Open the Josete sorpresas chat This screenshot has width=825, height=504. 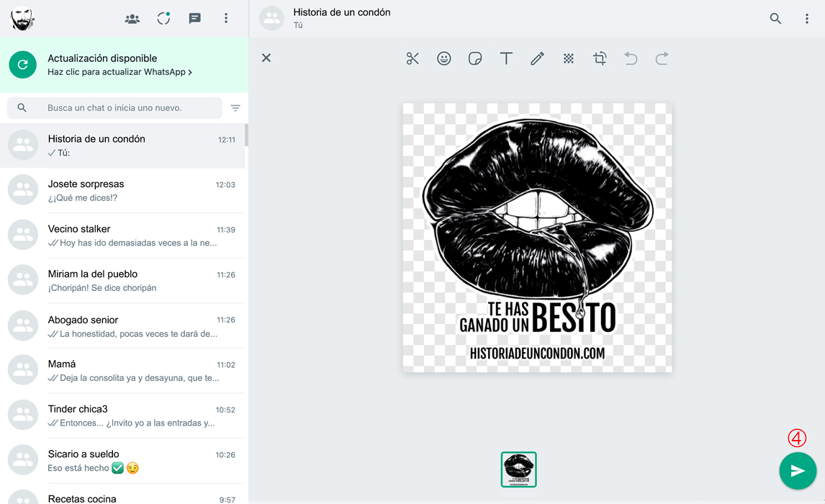coord(124,191)
